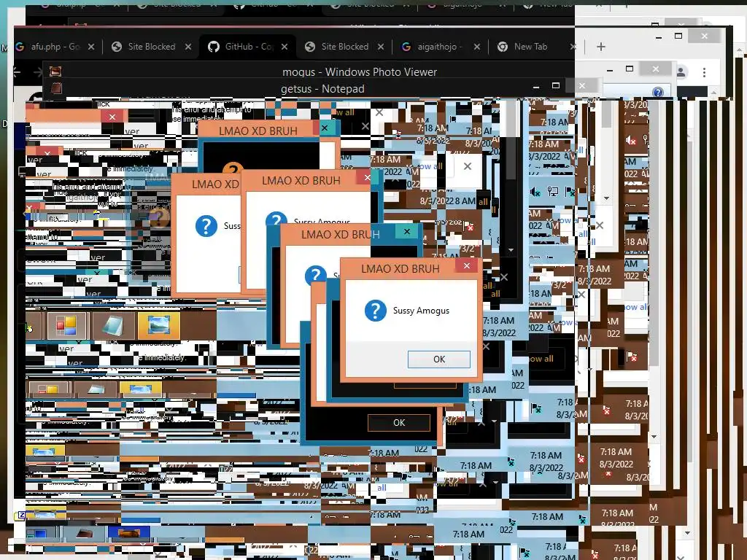This screenshot has width=747, height=560.
Task: Click question icon in front Sussy Amogus dialog
Action: (376, 311)
